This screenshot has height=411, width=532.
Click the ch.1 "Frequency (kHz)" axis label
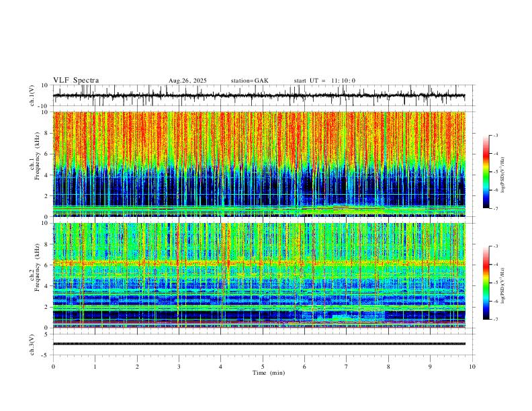[38, 156]
